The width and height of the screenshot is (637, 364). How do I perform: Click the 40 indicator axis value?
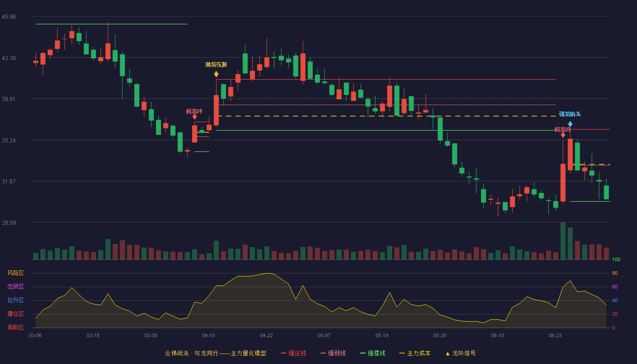coord(615,300)
